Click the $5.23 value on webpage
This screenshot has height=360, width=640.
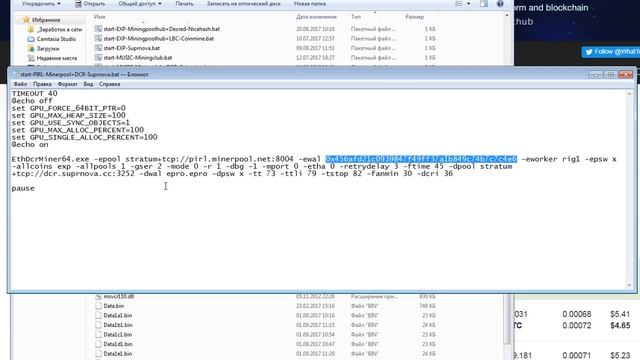[x=620, y=356]
